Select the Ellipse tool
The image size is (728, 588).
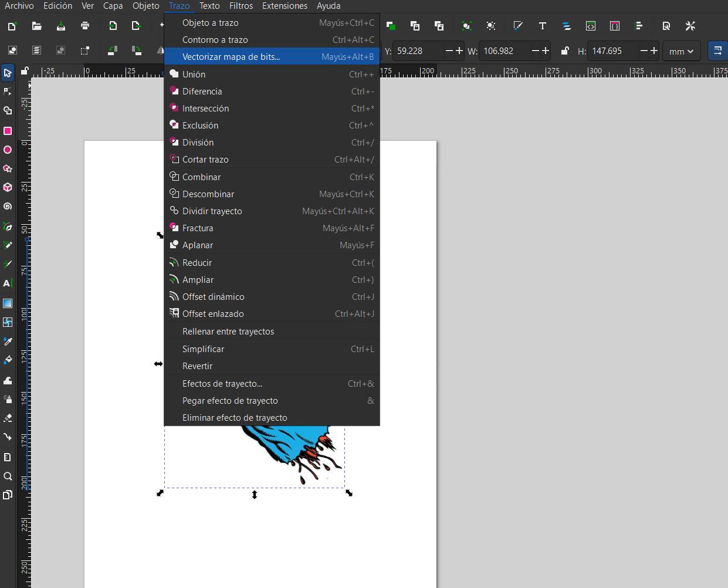(8, 150)
